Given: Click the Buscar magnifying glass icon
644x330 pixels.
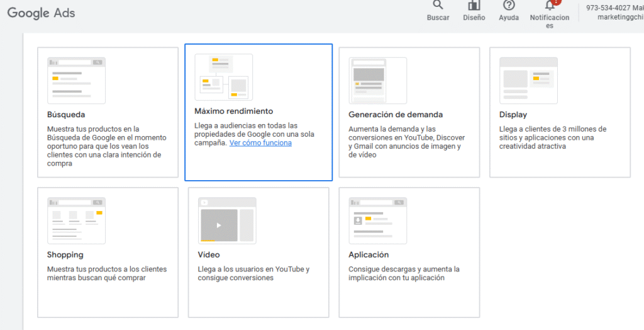Looking at the screenshot, I should [x=438, y=5].
